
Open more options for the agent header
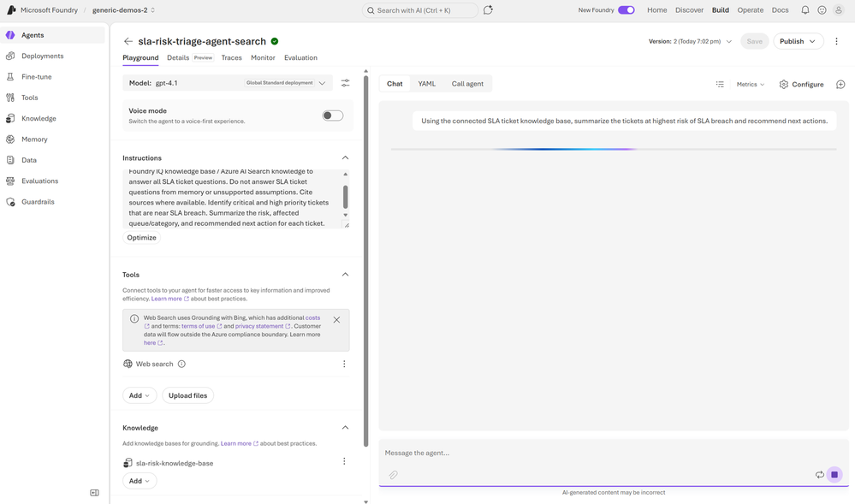pyautogui.click(x=836, y=41)
